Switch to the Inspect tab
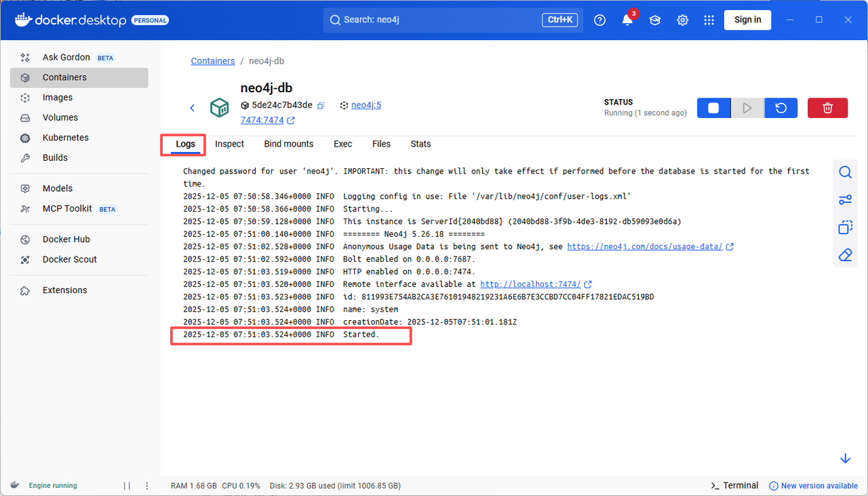868x496 pixels. [x=229, y=144]
